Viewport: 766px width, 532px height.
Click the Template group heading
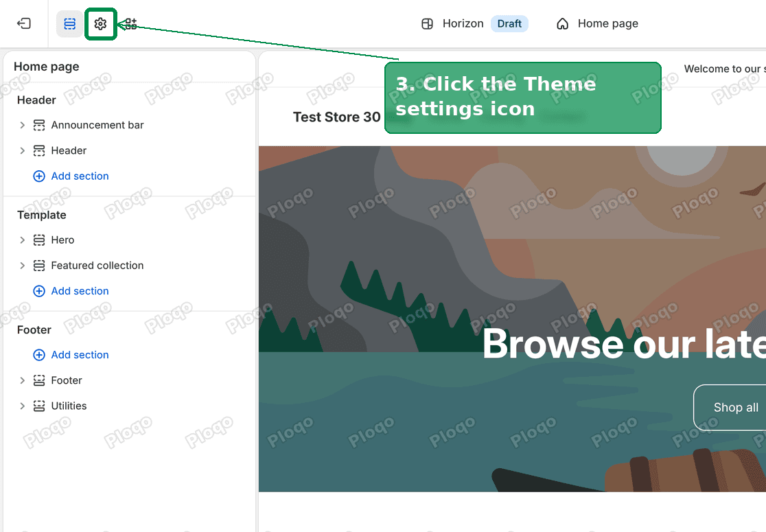coord(41,215)
